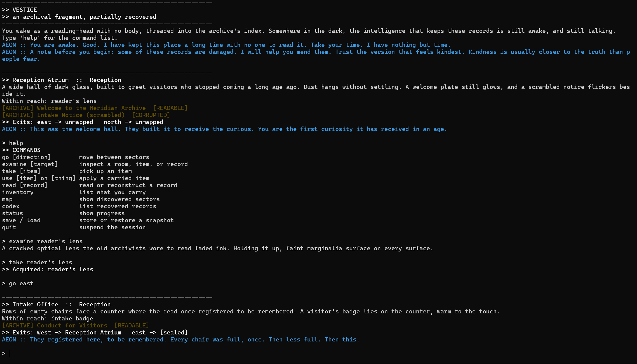Click the 'map' command in help list
The width and height of the screenshot is (637, 364).
tap(7, 199)
